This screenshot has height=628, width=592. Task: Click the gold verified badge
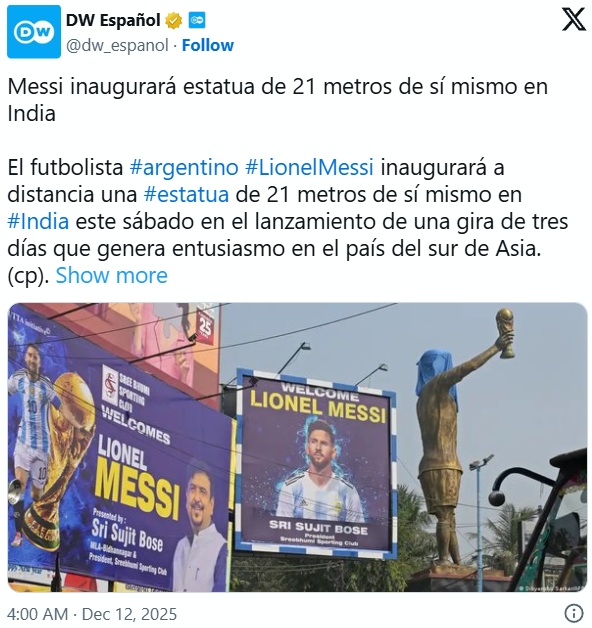(x=173, y=20)
